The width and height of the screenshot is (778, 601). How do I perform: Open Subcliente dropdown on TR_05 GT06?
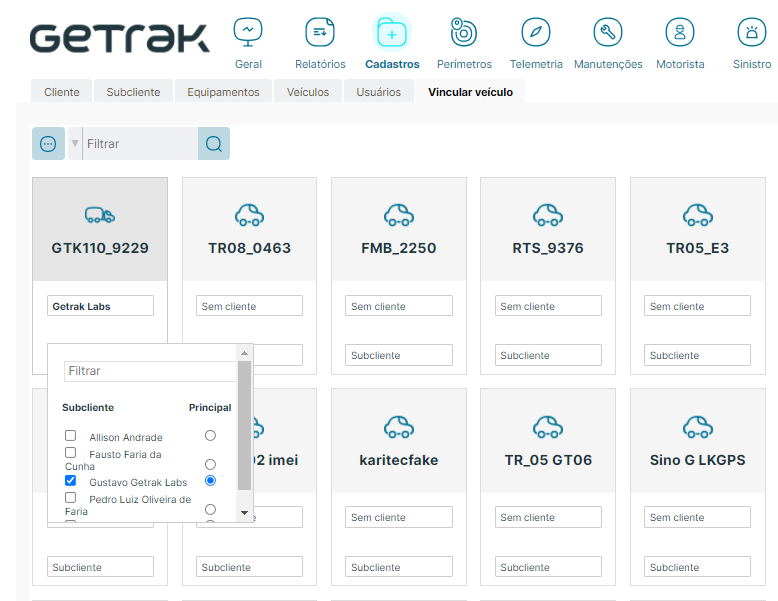(x=548, y=566)
